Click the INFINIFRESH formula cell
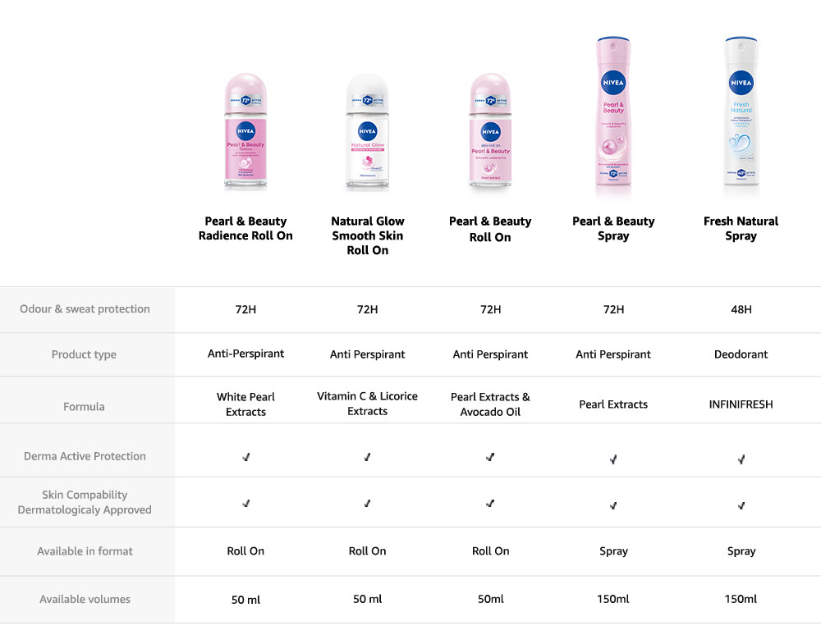This screenshot has height=644, width=821. pos(741,404)
